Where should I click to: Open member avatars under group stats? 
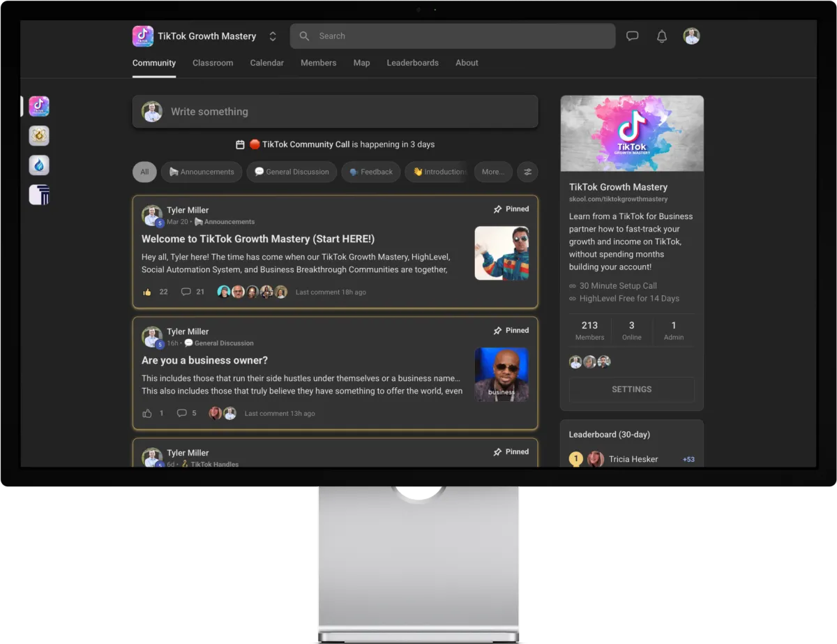coord(590,361)
